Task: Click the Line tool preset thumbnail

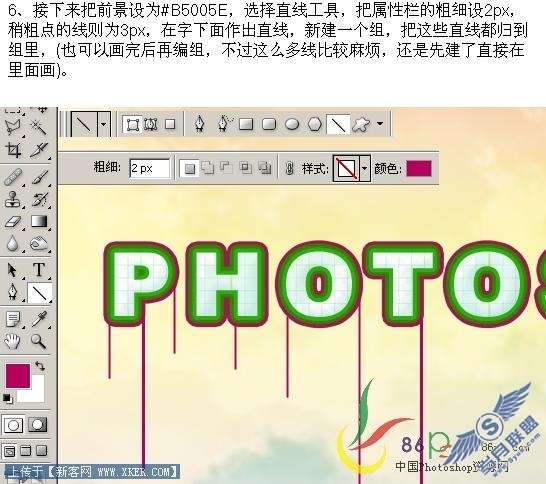Action: 85,124
